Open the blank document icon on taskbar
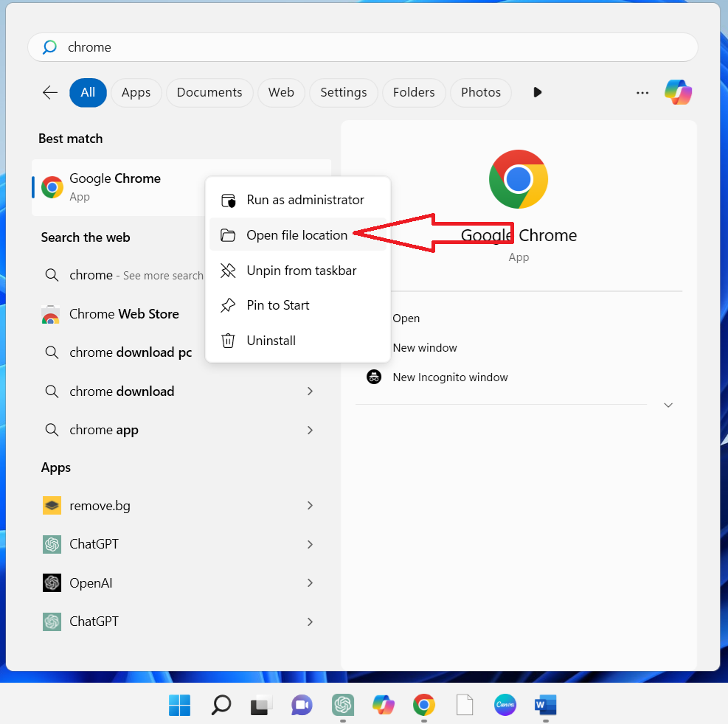 (x=465, y=705)
